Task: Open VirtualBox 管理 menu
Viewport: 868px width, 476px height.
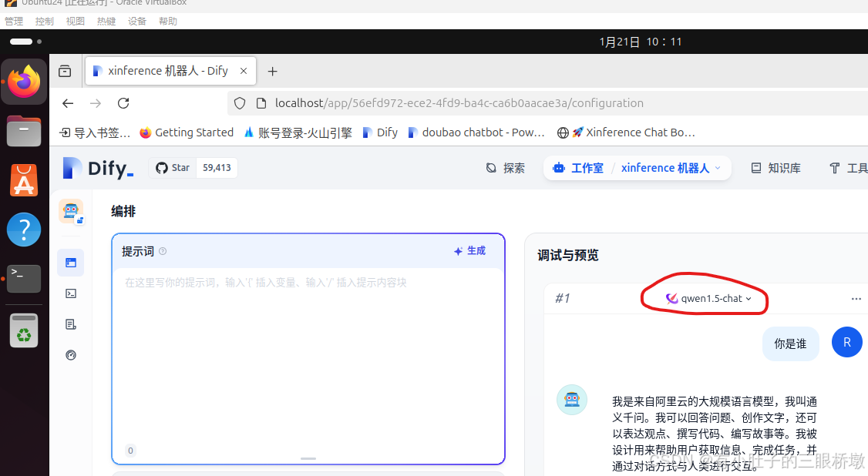Action: point(14,21)
